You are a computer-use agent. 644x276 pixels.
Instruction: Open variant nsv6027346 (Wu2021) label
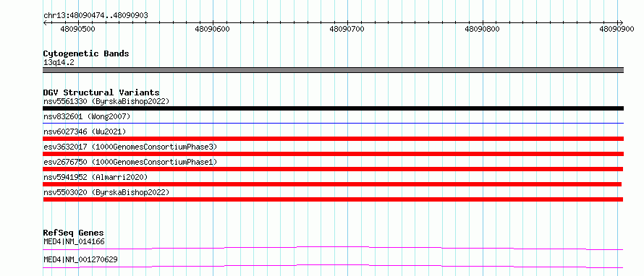click(85, 131)
